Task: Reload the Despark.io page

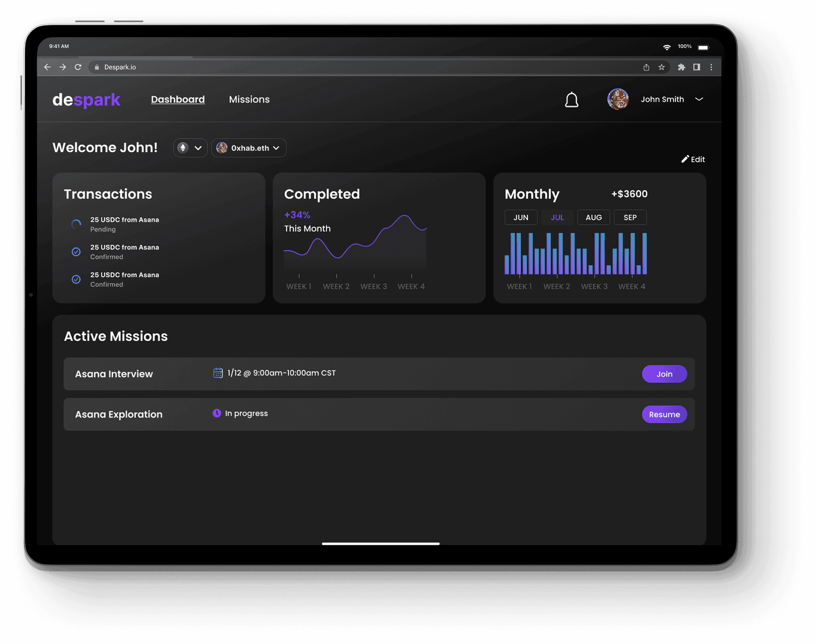Action: tap(78, 67)
